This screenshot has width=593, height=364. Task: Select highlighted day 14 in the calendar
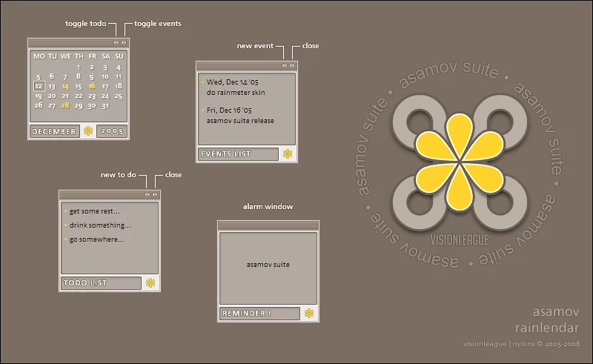point(65,86)
